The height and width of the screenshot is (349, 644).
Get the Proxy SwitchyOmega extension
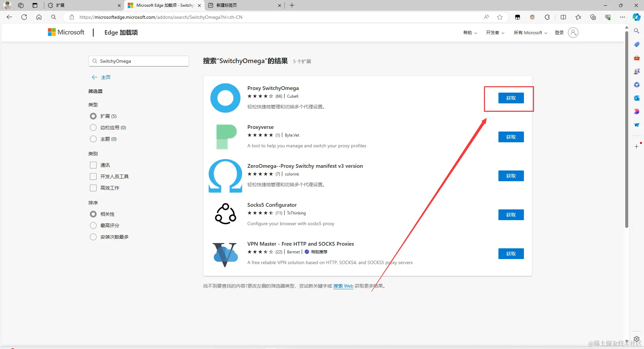[x=511, y=98]
